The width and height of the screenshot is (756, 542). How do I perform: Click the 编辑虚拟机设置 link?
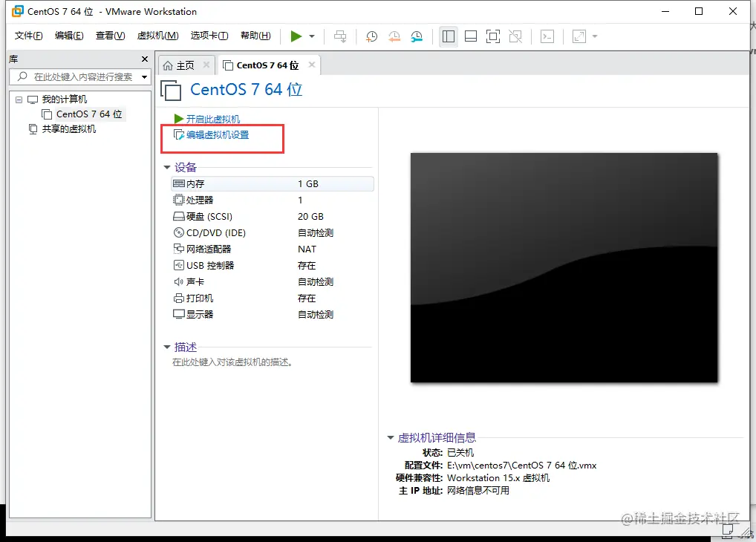(218, 135)
